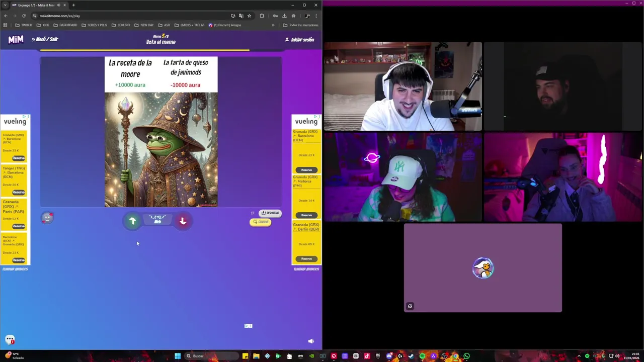Open a new browser tab
This screenshot has height=362, width=644.
[x=73, y=5]
